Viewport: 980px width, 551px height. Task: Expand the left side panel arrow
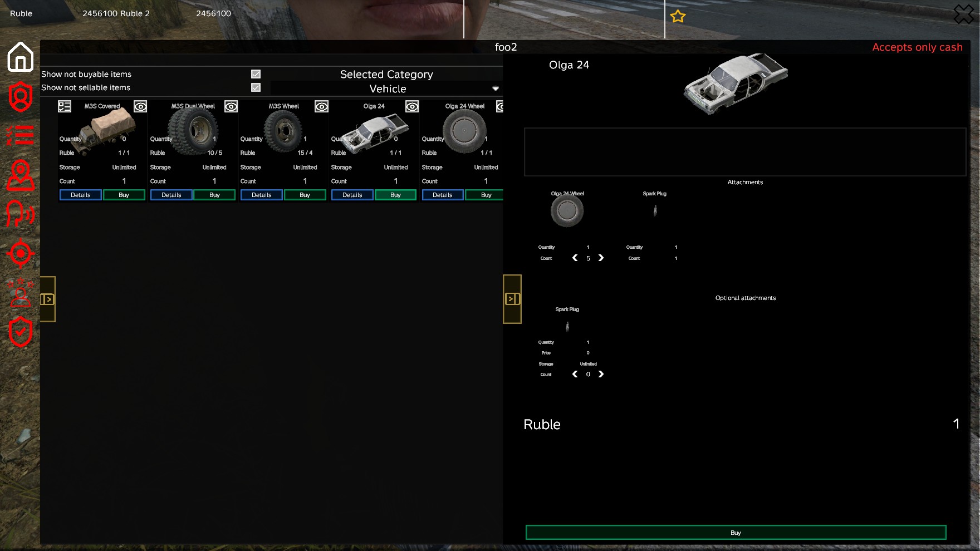pos(48,299)
